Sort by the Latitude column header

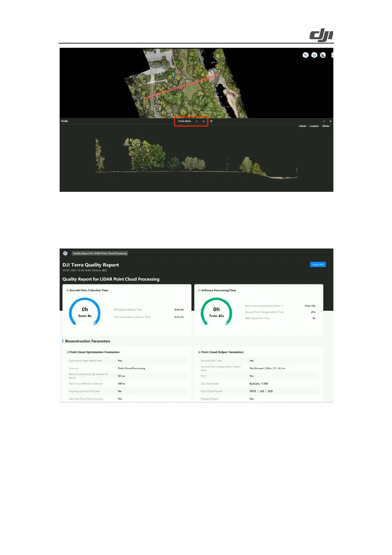click(x=303, y=126)
